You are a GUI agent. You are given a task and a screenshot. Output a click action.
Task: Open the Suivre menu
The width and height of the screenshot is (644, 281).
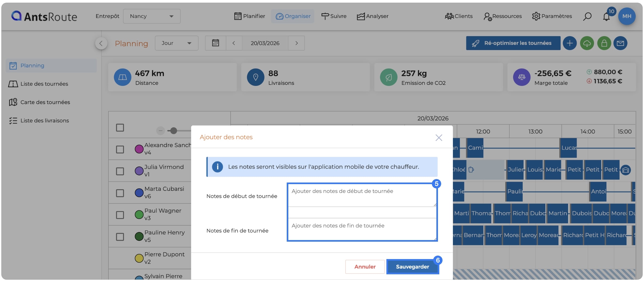(334, 16)
